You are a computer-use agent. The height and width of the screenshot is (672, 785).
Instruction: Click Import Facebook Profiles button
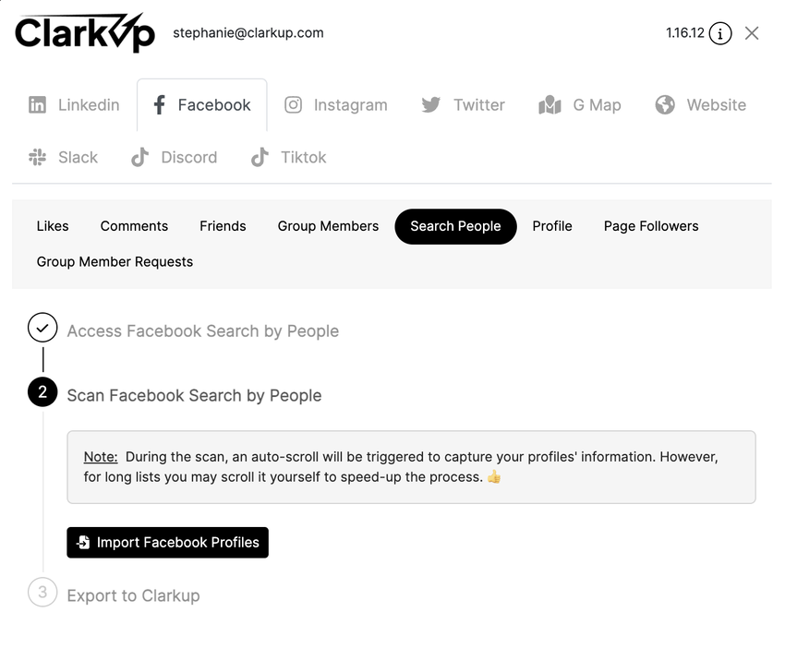pyautogui.click(x=167, y=543)
